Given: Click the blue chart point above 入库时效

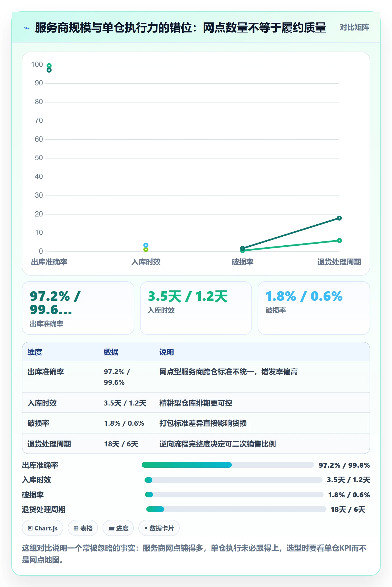Looking at the screenshot, I should pyautogui.click(x=146, y=245).
